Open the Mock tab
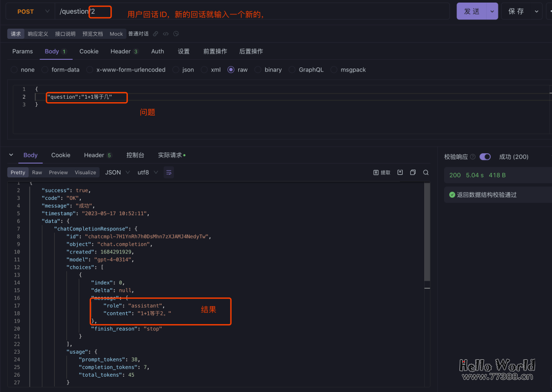 click(116, 34)
